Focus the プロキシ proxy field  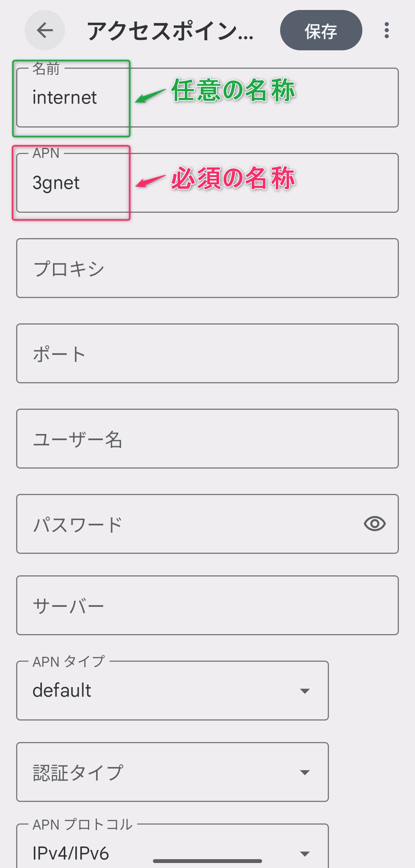point(207,268)
